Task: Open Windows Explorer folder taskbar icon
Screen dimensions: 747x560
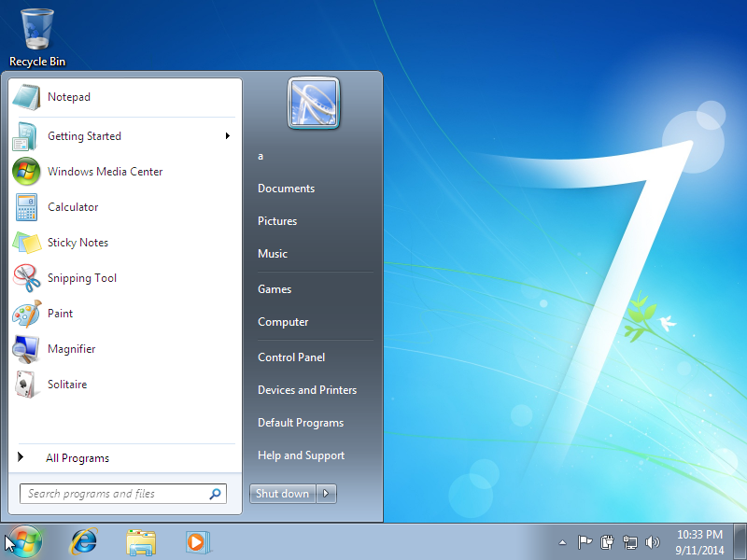Action: tap(141, 542)
